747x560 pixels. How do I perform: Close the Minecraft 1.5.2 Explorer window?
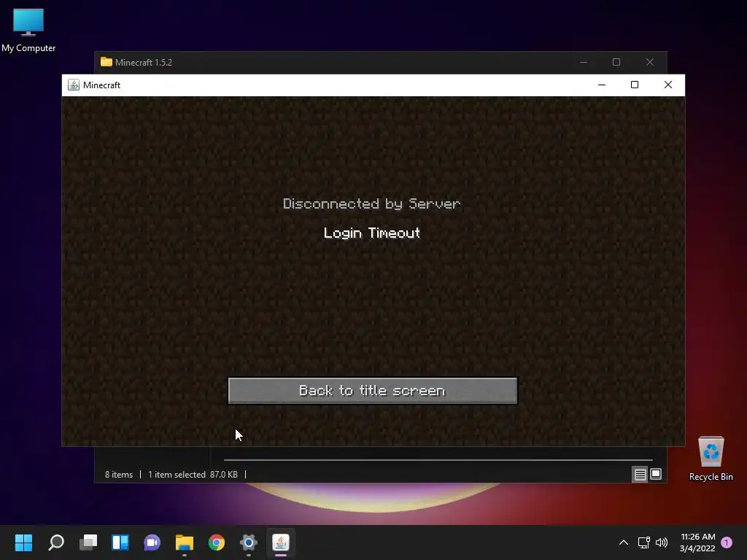(650, 63)
